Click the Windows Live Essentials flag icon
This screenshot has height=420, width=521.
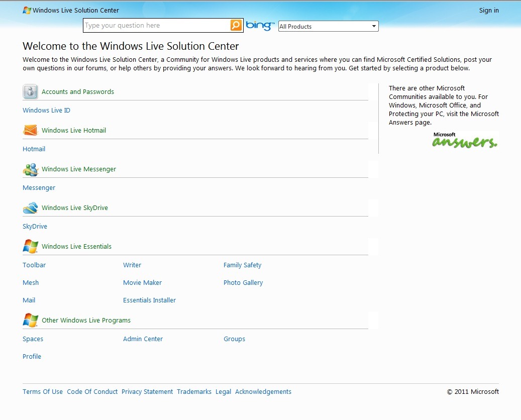pos(31,247)
